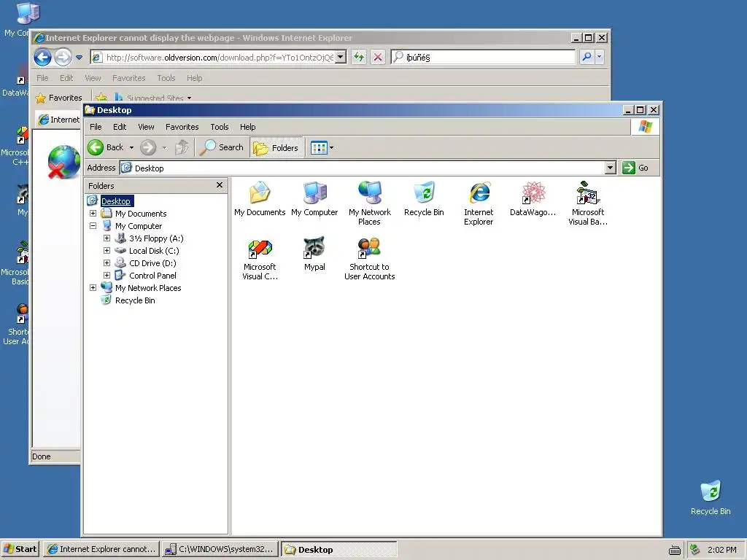Open Back button history dropdown arrow
The image size is (747, 560).
[x=131, y=147]
